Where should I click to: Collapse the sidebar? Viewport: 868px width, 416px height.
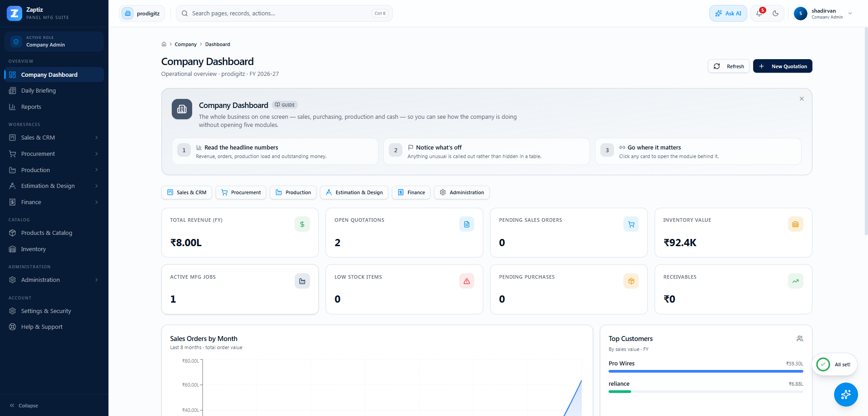(24, 406)
